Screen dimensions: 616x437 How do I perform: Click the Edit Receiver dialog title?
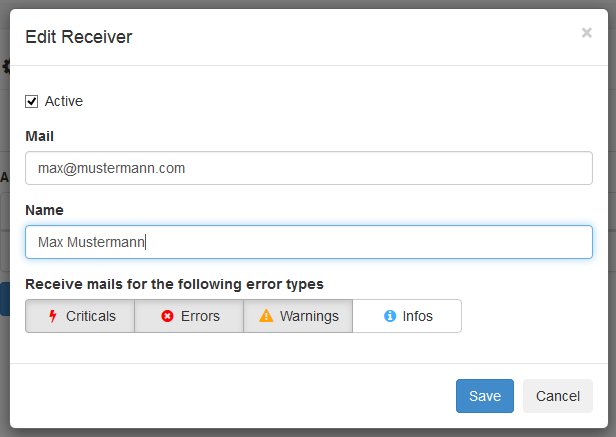point(79,38)
